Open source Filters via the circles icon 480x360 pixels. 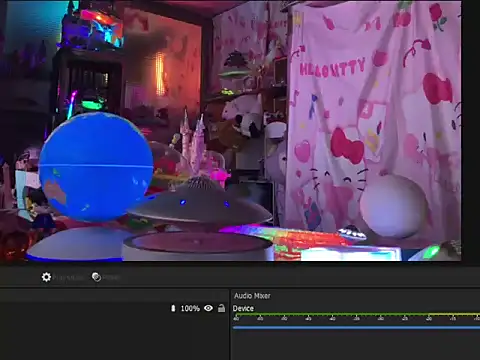(x=96, y=277)
